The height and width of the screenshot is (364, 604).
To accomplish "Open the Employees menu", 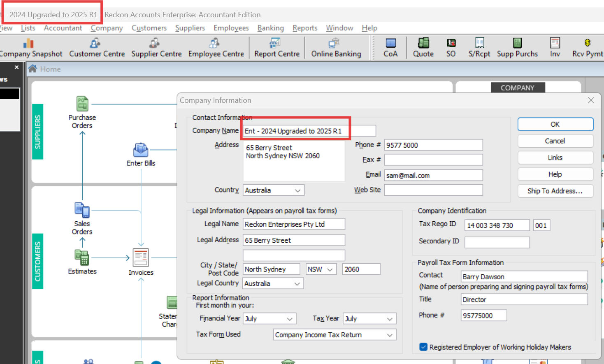I will (x=231, y=28).
